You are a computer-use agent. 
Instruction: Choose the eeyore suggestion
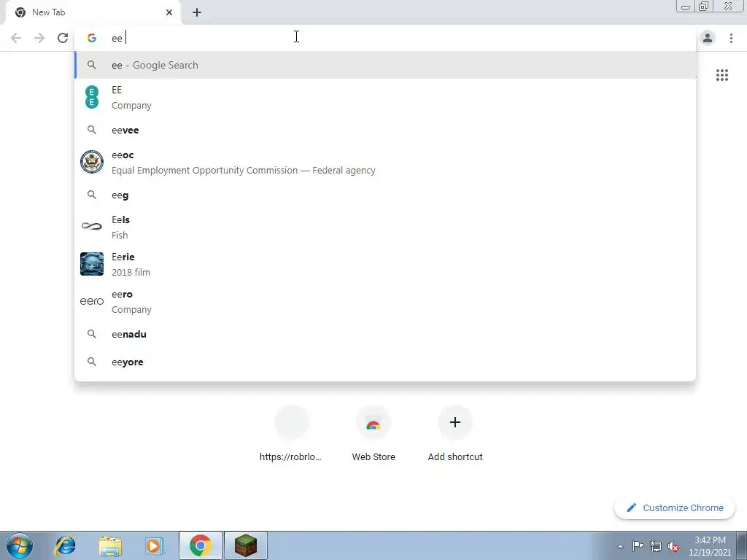pos(385,362)
